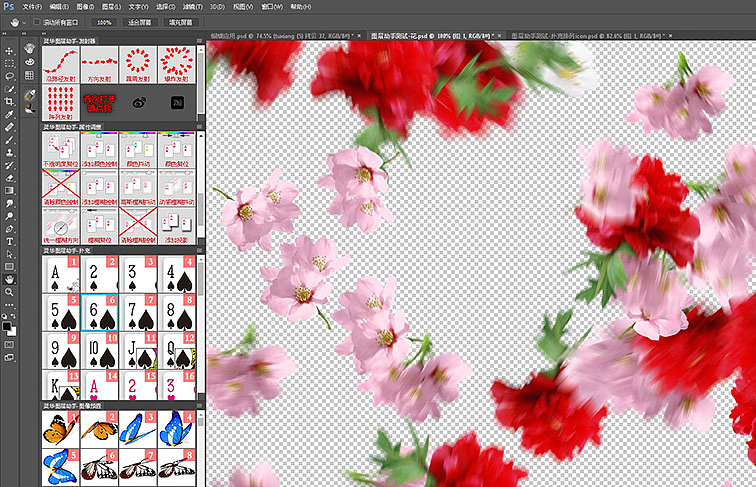This screenshot has width=756, height=487.
Task: Open the Help (H) menu
Action: 301,7
